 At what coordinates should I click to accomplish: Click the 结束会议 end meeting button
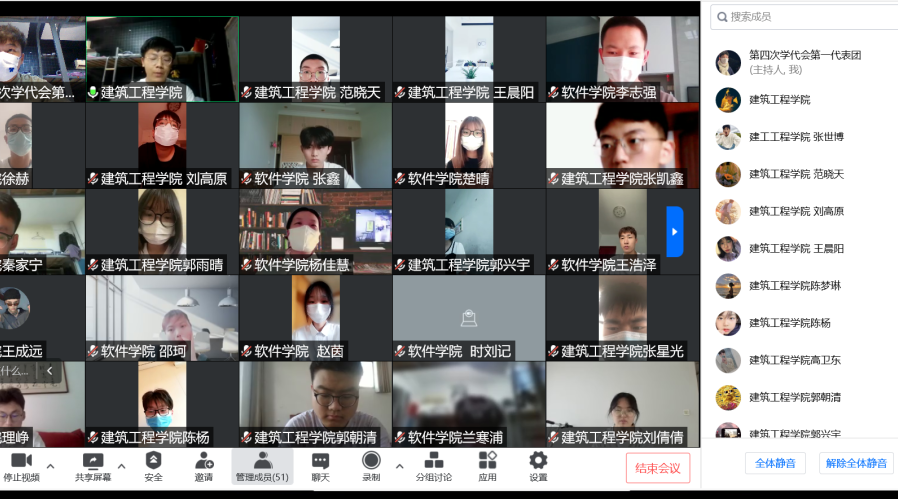coord(657,468)
